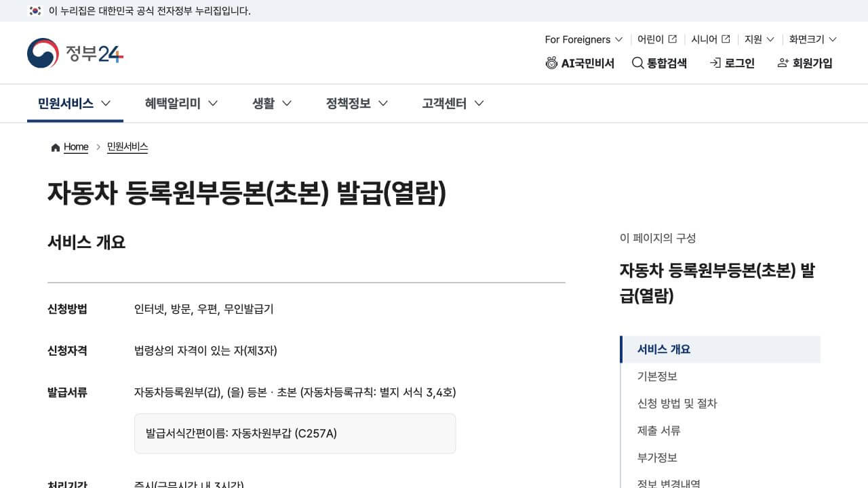This screenshot has height=488, width=868.
Task: Open AI국민비서 service
Action: [x=580, y=63]
